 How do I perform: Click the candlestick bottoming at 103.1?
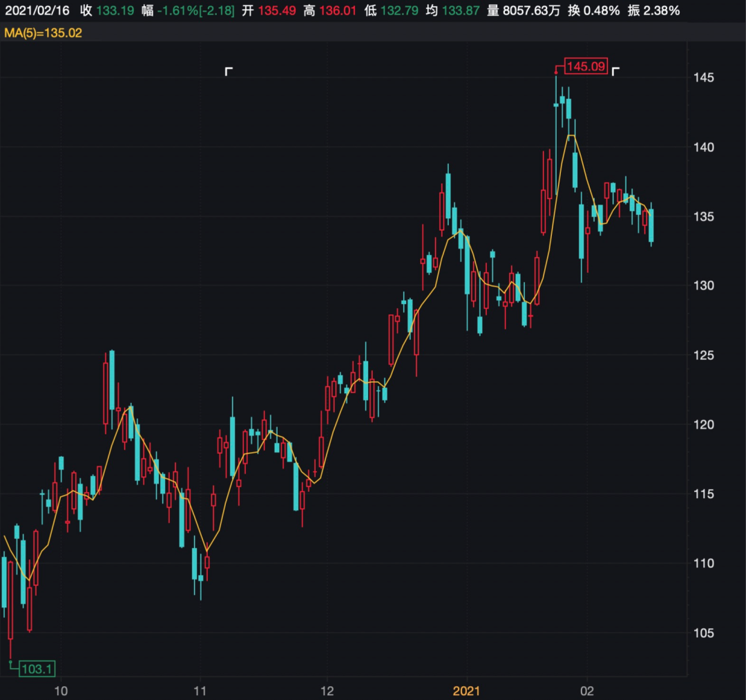coord(10,610)
